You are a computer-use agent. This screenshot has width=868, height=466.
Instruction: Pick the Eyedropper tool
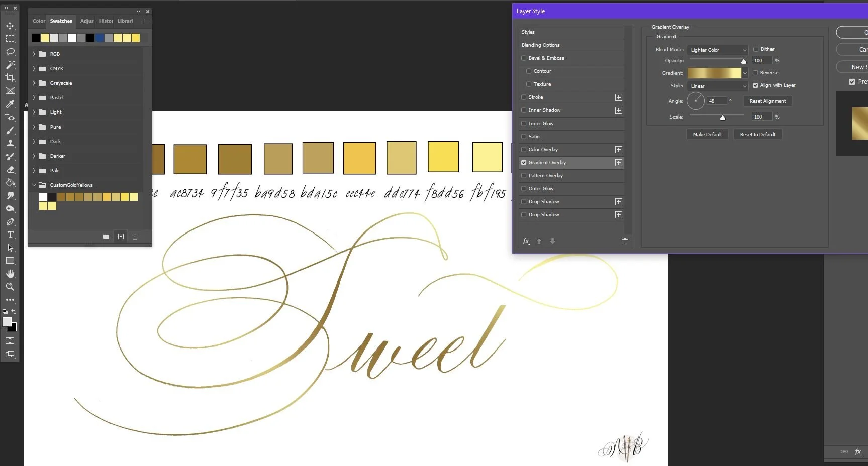click(x=10, y=104)
